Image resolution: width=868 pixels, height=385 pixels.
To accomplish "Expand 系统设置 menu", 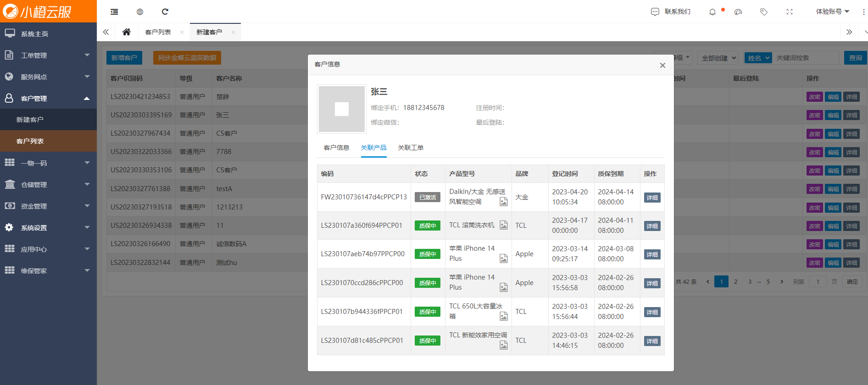I will pyautogui.click(x=48, y=227).
